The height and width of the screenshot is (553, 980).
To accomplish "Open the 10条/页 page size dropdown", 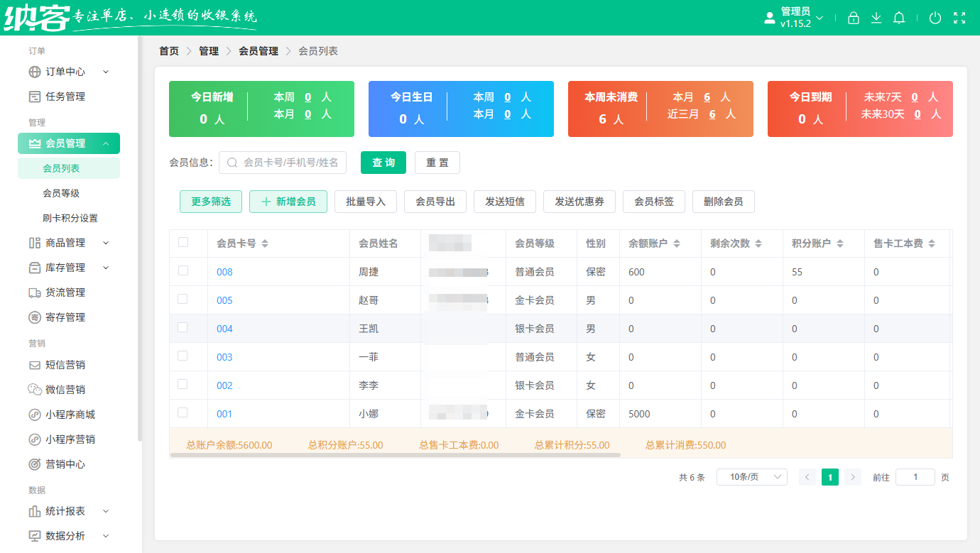I will (x=751, y=476).
